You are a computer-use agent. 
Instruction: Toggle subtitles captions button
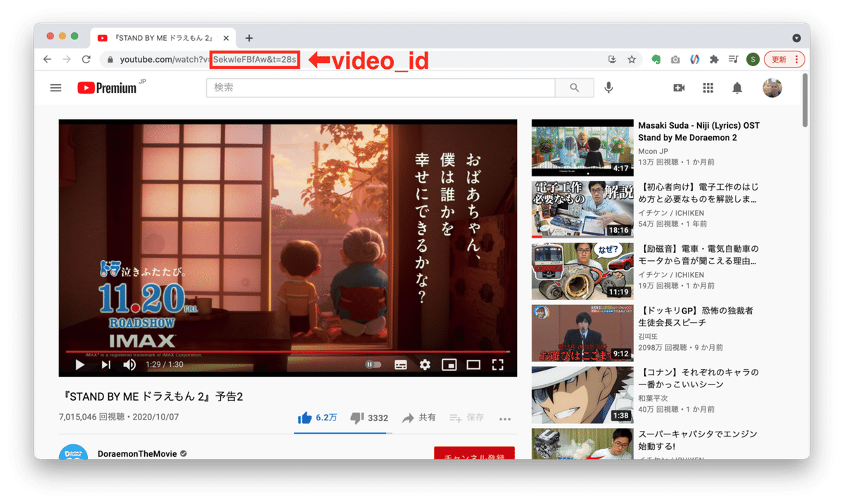tap(400, 364)
